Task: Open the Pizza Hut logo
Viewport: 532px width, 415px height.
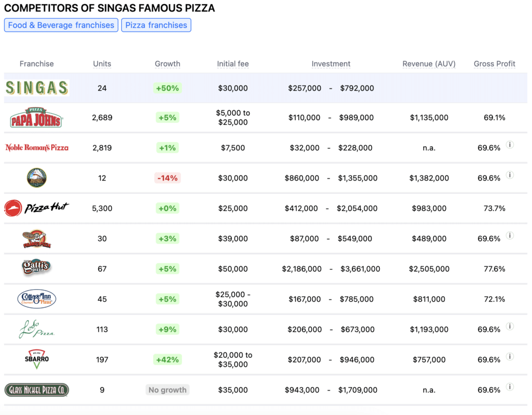Action: point(37,208)
